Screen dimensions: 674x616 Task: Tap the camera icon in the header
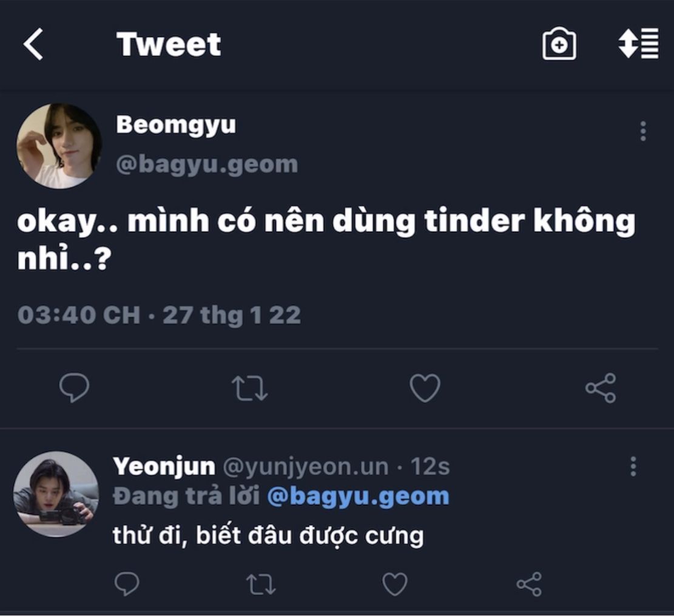click(x=559, y=44)
